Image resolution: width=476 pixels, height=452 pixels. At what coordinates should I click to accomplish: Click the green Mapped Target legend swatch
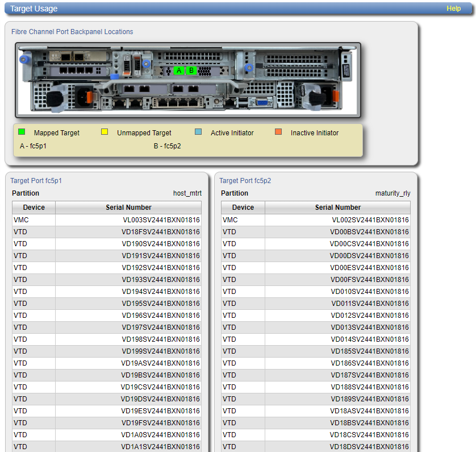pyautogui.click(x=22, y=132)
